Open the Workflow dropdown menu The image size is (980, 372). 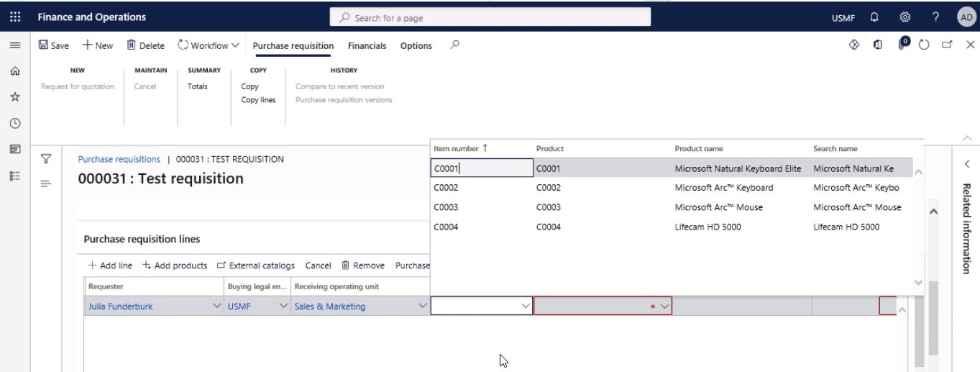(208, 45)
